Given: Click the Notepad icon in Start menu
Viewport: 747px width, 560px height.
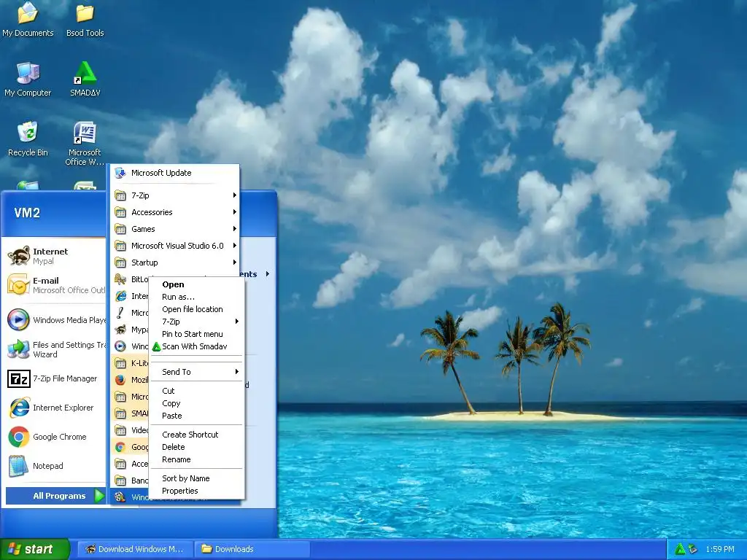Looking at the screenshot, I should [x=18, y=466].
